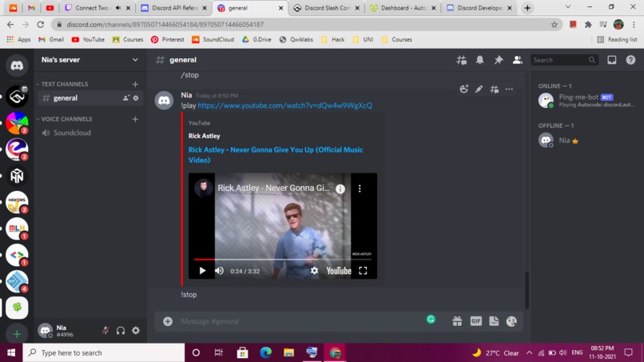
Task: Open the Hexors server icon
Action: click(x=17, y=202)
